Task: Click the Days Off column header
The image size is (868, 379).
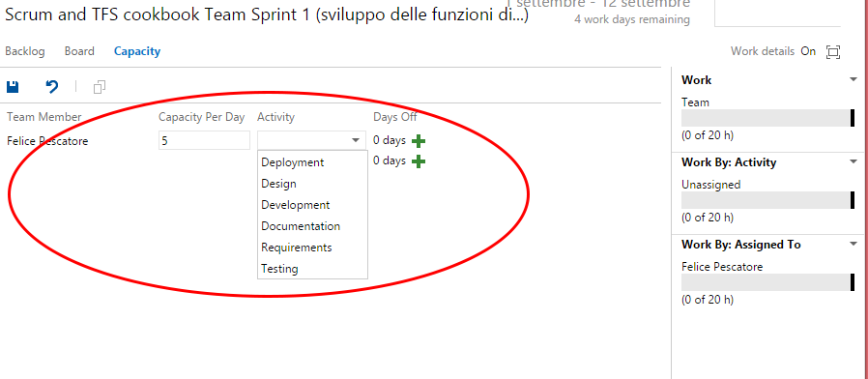Action: point(395,117)
